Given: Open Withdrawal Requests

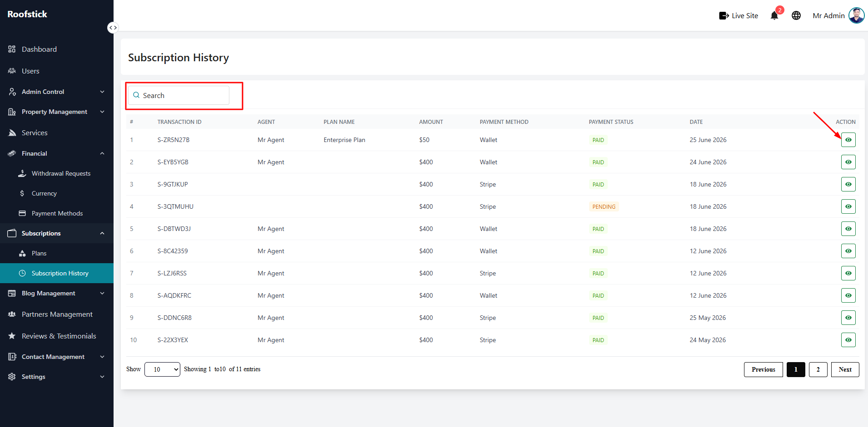Looking at the screenshot, I should coord(57,173).
